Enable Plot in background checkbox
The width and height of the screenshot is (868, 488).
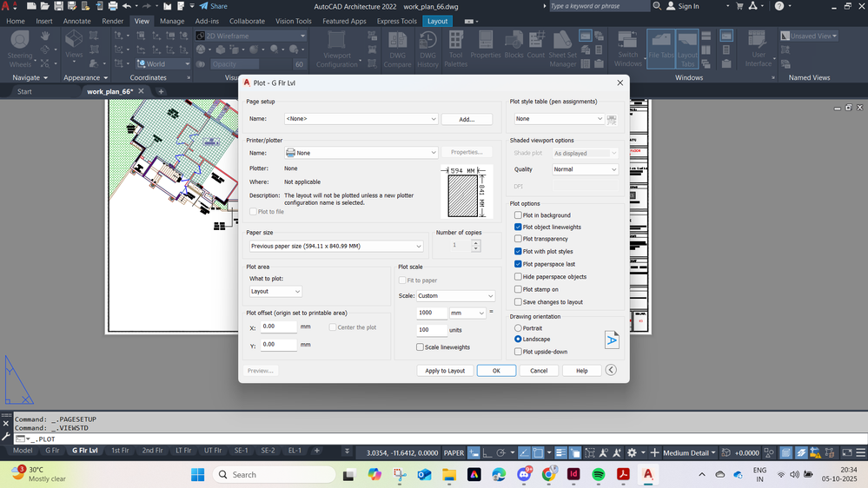click(x=519, y=215)
